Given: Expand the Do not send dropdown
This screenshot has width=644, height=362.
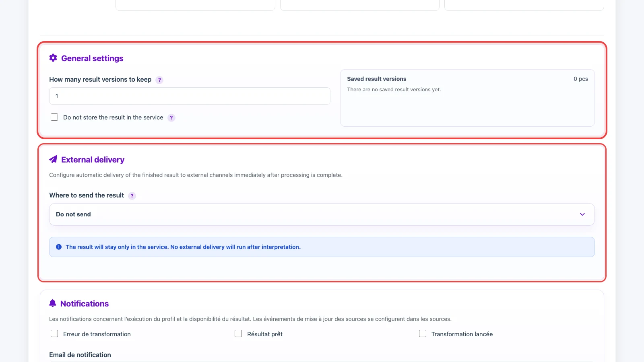Looking at the screenshot, I should click(x=322, y=214).
